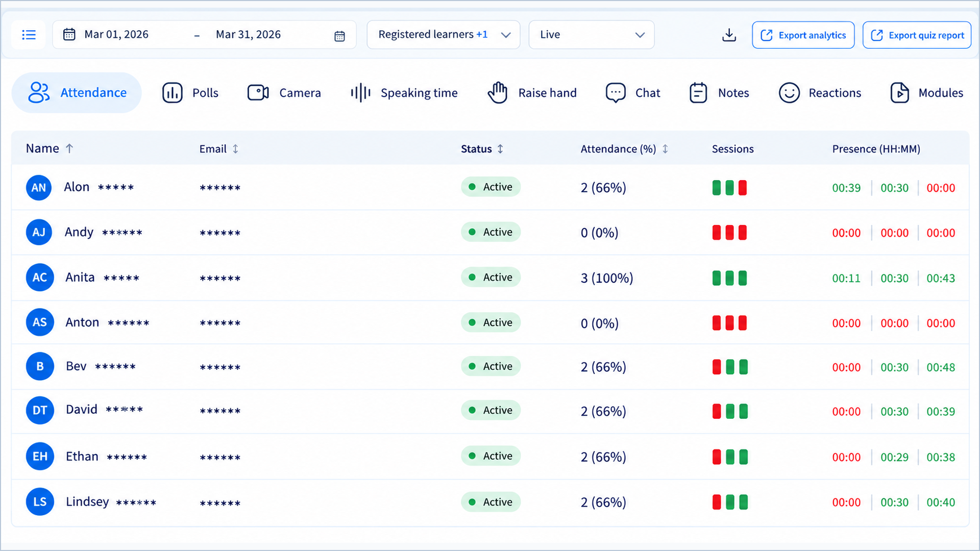Expand the Registered learners dropdown

point(444,35)
